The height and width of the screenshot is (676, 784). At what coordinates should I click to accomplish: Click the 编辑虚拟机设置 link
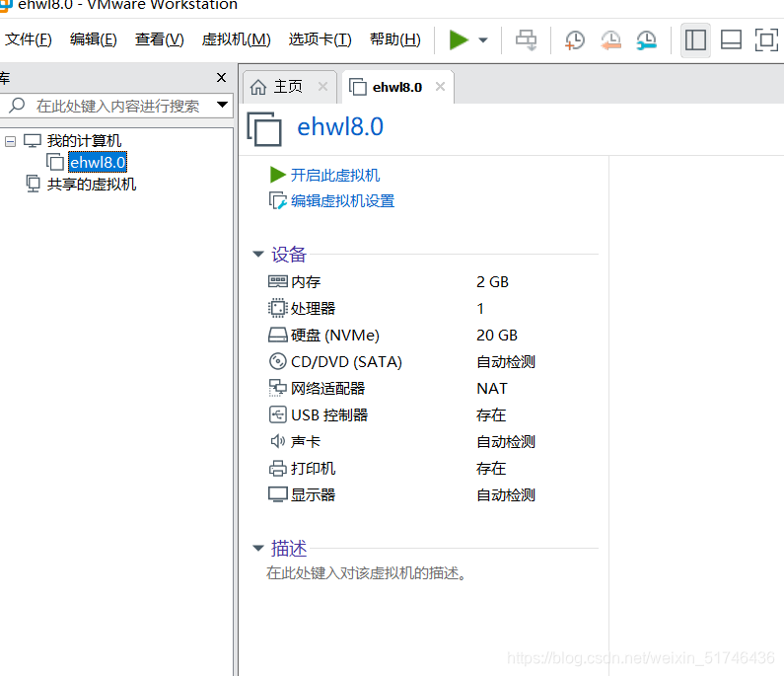tap(342, 201)
